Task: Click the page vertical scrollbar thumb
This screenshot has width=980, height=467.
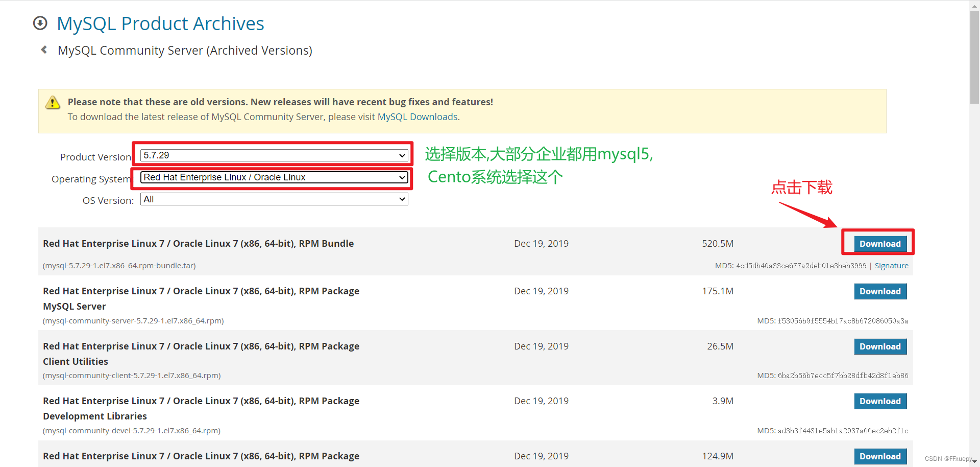Action: coord(974,56)
